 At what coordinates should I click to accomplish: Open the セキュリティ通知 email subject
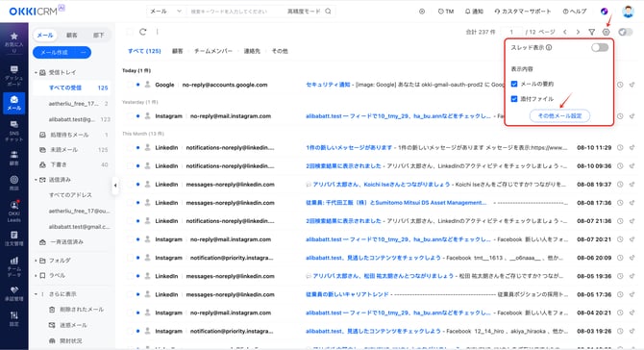coord(328,85)
